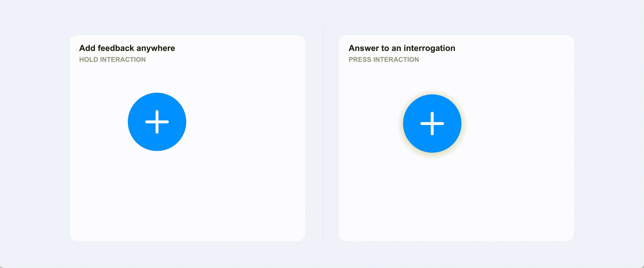Click the plus button under Answer to an interrogation

[432, 123]
